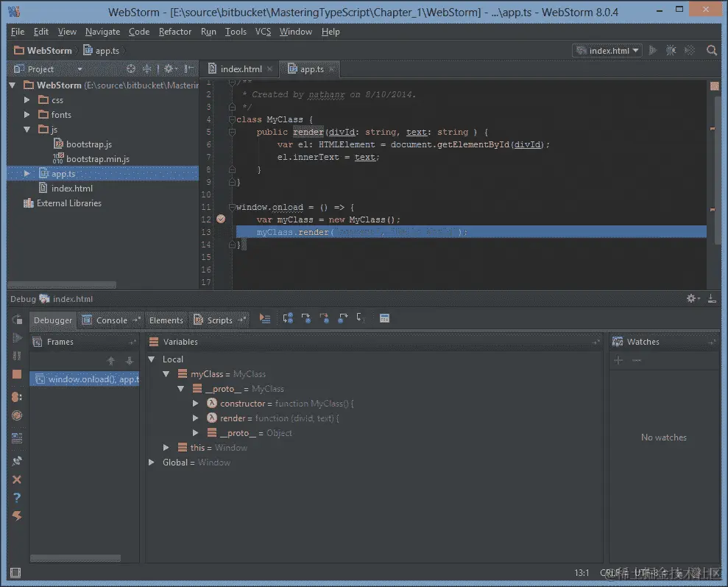The height and width of the screenshot is (587, 728).
Task: Expand the constructor variable node
Action: click(196, 403)
